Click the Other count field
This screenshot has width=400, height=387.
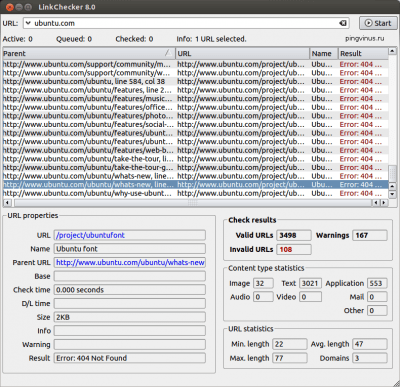click(x=377, y=310)
